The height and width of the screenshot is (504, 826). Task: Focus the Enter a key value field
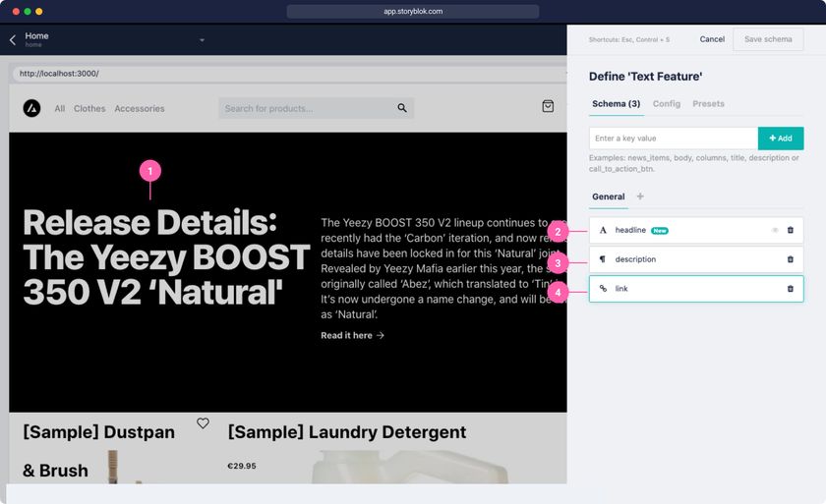(674, 139)
